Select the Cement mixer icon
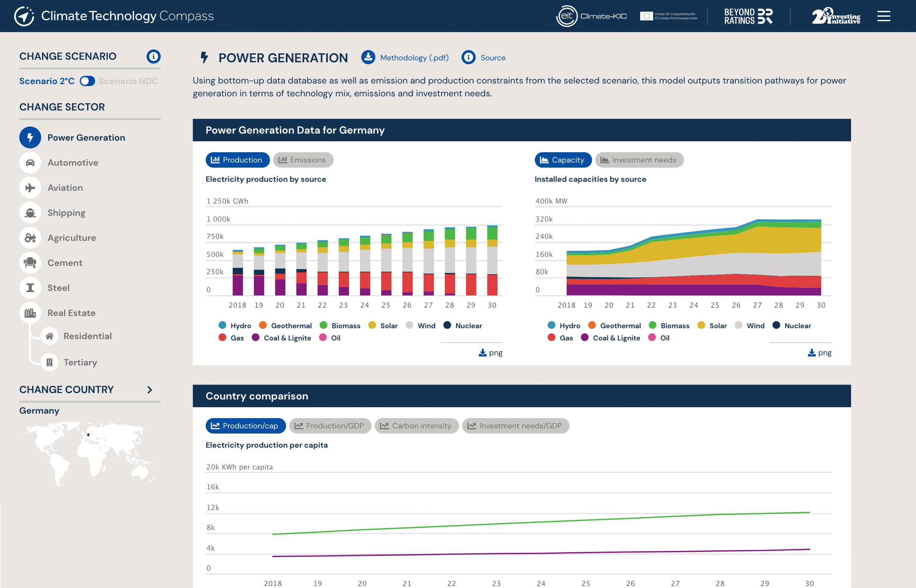 point(30,263)
